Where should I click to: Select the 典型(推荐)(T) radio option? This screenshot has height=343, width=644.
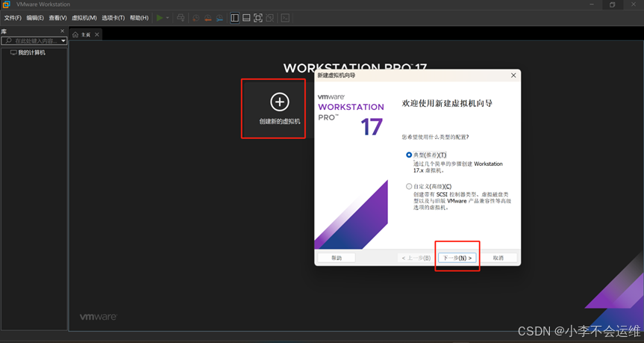tap(409, 155)
